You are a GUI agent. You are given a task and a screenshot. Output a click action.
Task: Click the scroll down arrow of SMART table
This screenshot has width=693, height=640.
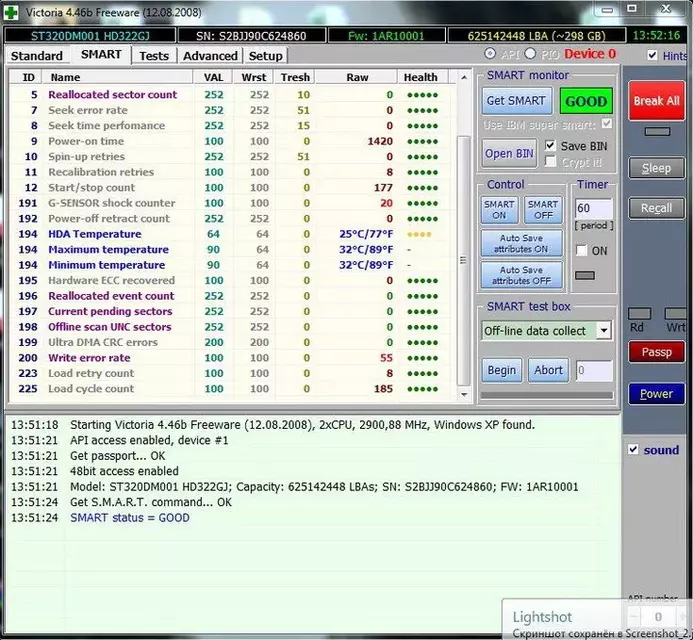pyautogui.click(x=464, y=394)
